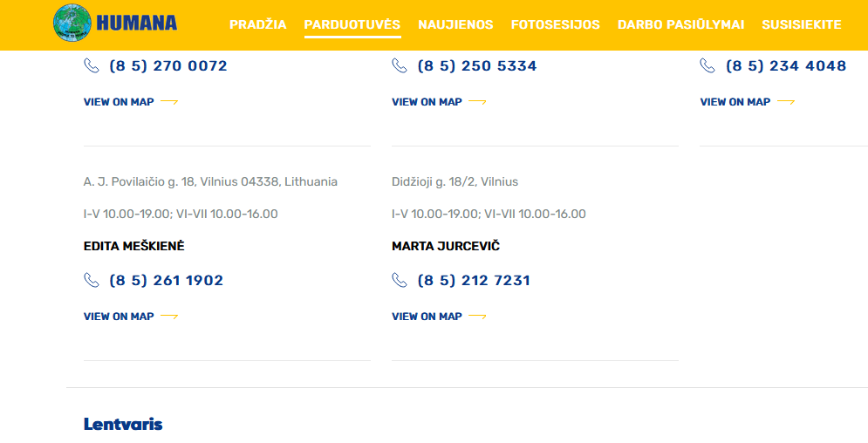This screenshot has width=868, height=443.
Task: Open Darbo Pasiūlymai in navigation
Action: pos(680,24)
